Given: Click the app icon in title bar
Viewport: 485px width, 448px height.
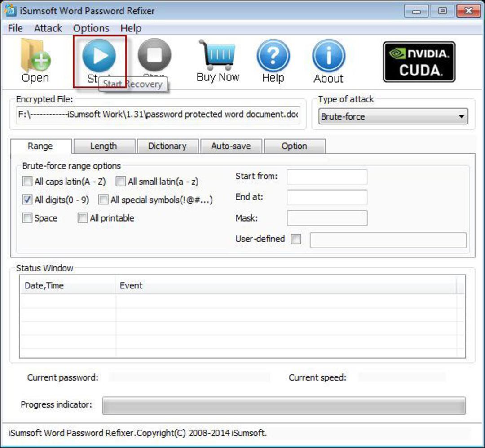Looking at the screenshot, I should click(x=10, y=10).
